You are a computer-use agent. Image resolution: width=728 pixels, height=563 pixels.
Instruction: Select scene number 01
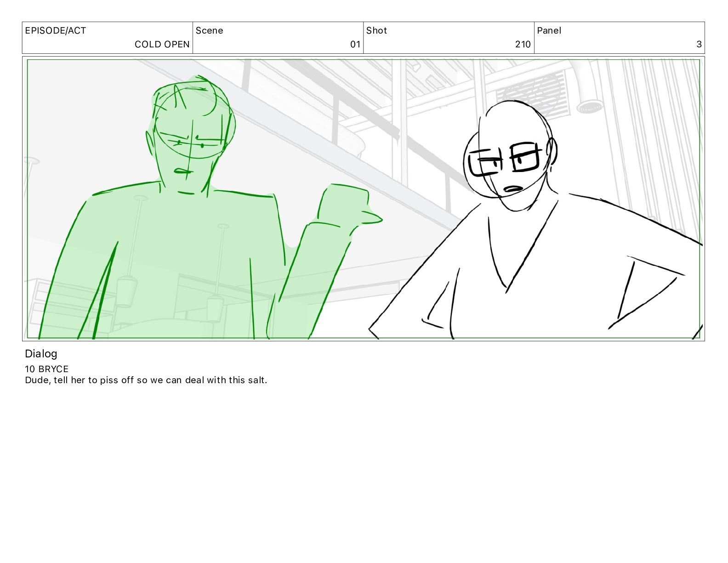[355, 44]
